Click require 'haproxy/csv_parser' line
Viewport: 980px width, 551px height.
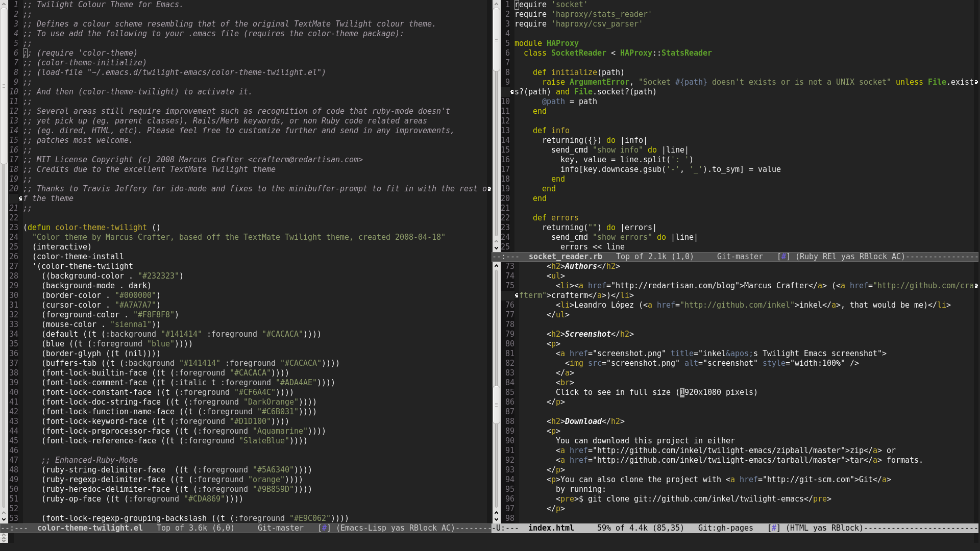pyautogui.click(x=578, y=24)
